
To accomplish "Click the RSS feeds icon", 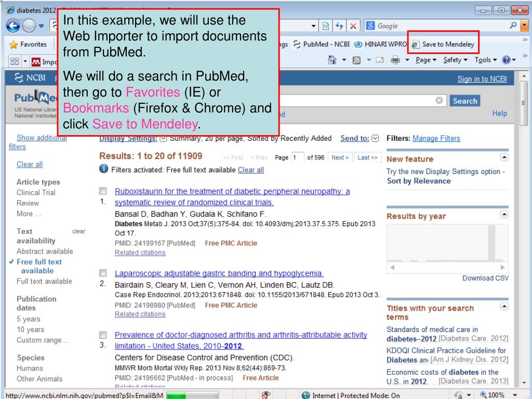I will [356, 60].
